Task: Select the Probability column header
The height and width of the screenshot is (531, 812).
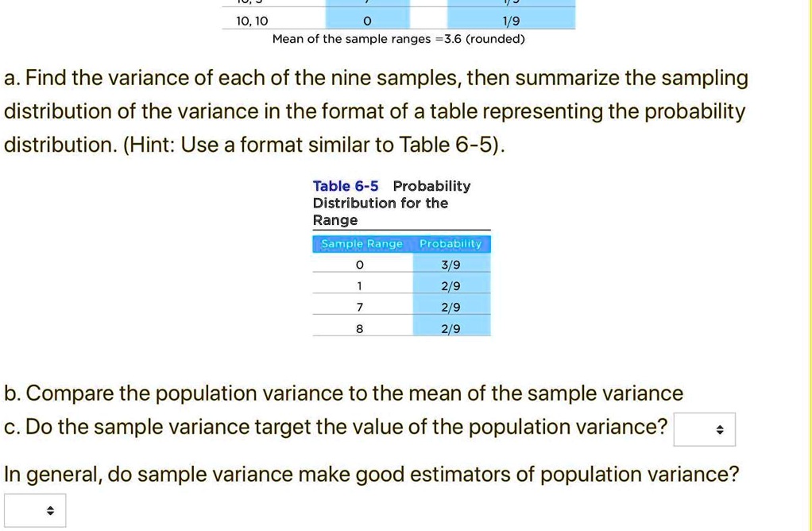Action: click(x=449, y=244)
